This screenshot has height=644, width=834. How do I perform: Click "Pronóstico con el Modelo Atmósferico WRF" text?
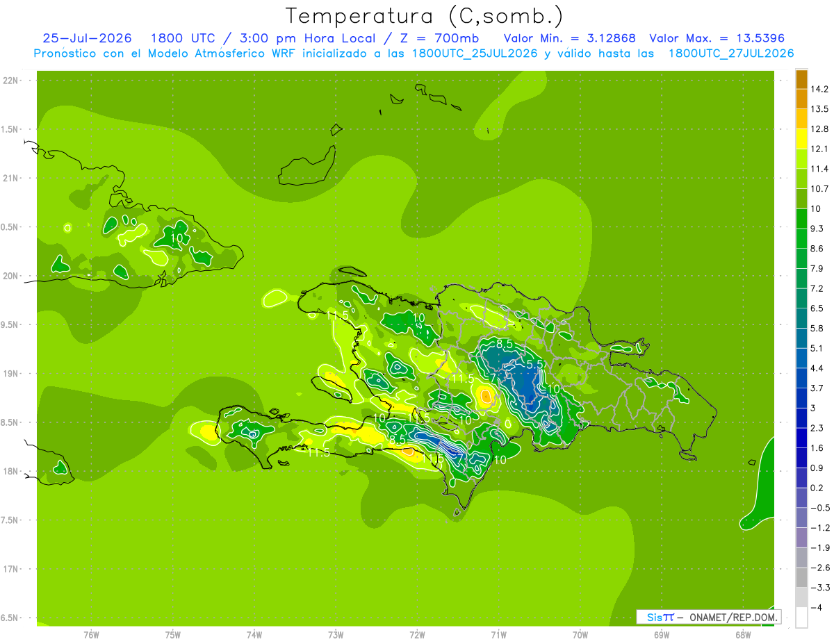click(x=165, y=53)
